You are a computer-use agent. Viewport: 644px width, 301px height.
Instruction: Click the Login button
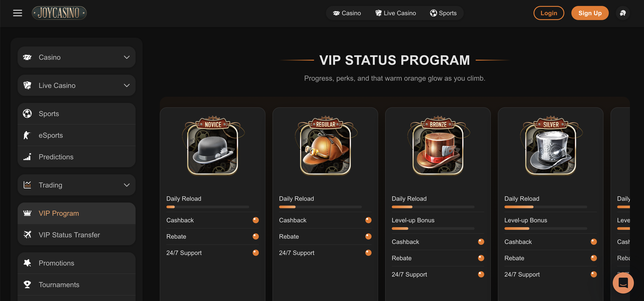click(549, 13)
